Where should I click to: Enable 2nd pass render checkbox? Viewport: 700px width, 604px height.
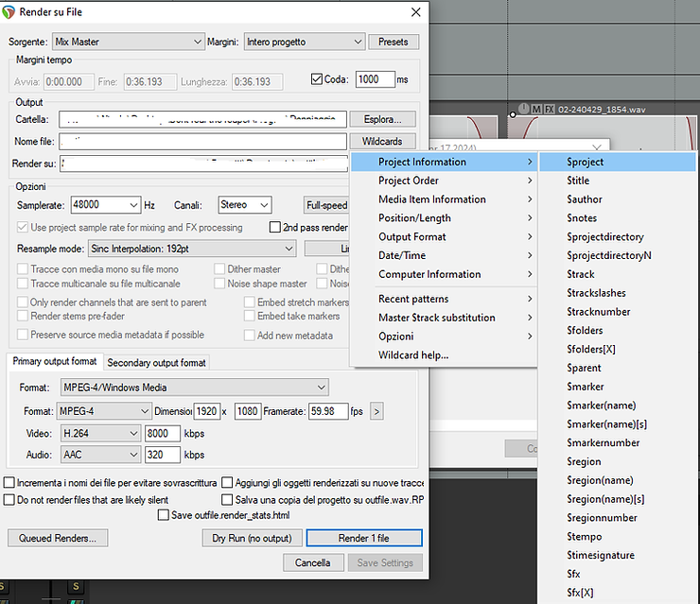[x=275, y=227]
